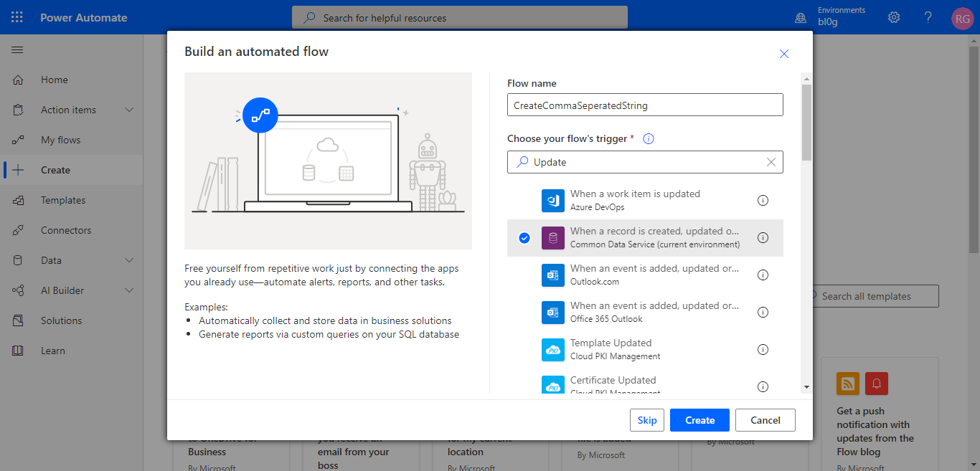Click the Common Data Service connector icon
Screen dimensions: 980x471
552,237
